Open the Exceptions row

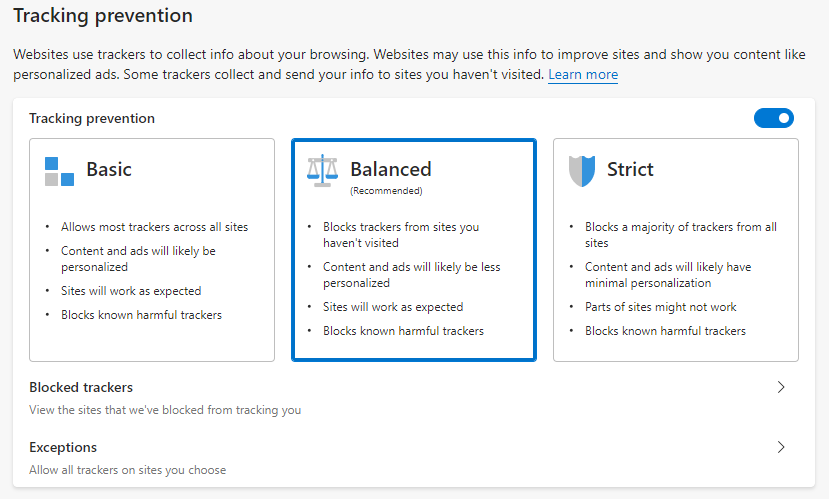[x=400, y=457]
